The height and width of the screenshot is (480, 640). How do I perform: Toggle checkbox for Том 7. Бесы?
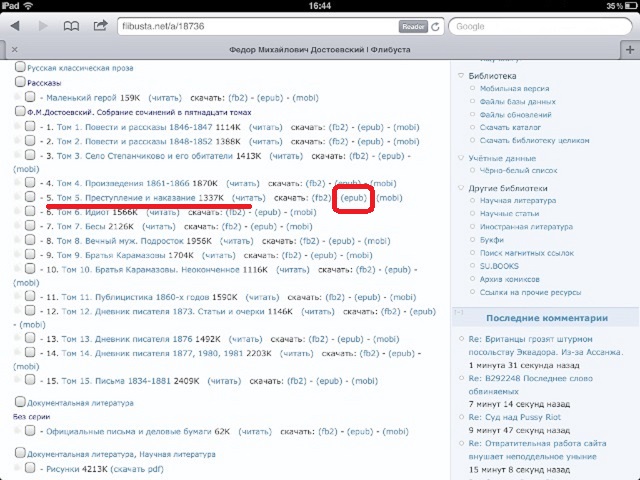pyautogui.click(x=31, y=227)
